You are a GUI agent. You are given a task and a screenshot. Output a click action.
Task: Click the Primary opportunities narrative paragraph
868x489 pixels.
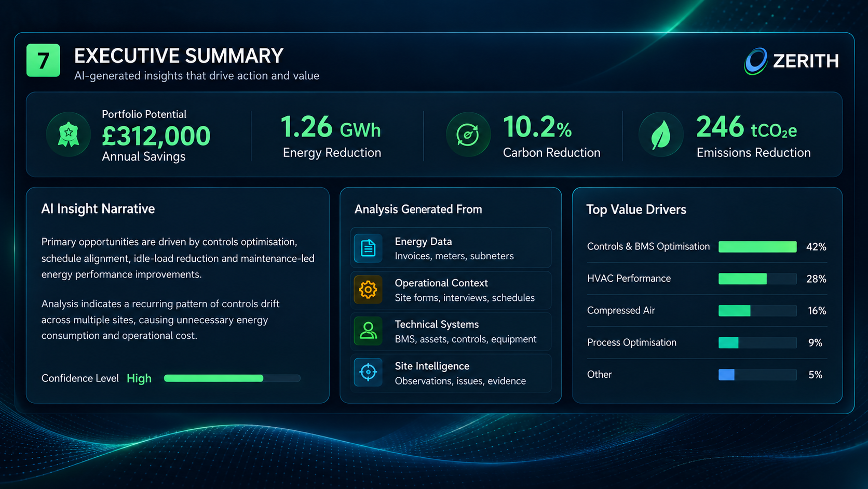pos(178,258)
